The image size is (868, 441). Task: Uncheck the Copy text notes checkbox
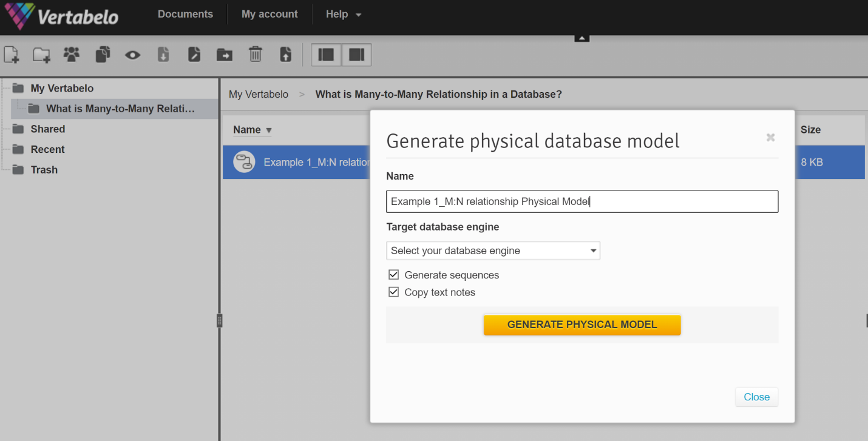pos(394,292)
